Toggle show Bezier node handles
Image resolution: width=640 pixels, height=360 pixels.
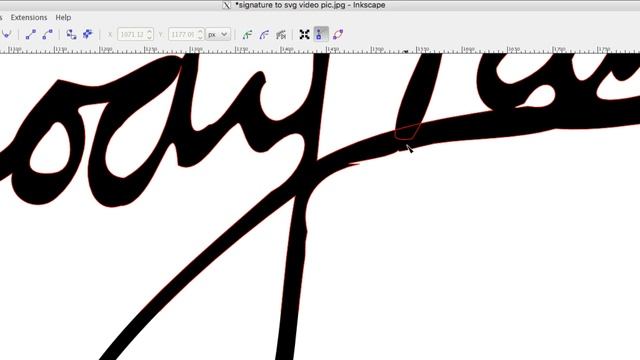(321, 34)
